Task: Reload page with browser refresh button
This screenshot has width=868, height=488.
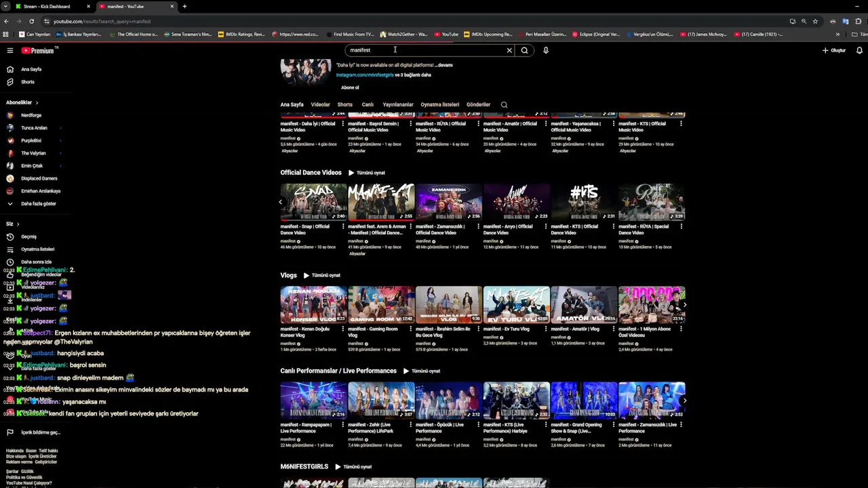Action: [x=31, y=21]
